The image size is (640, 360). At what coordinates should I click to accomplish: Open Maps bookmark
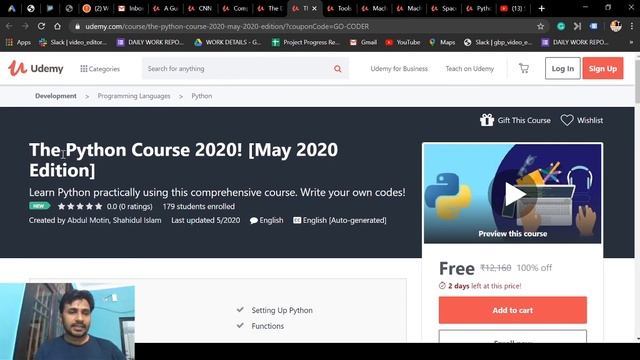[442, 42]
